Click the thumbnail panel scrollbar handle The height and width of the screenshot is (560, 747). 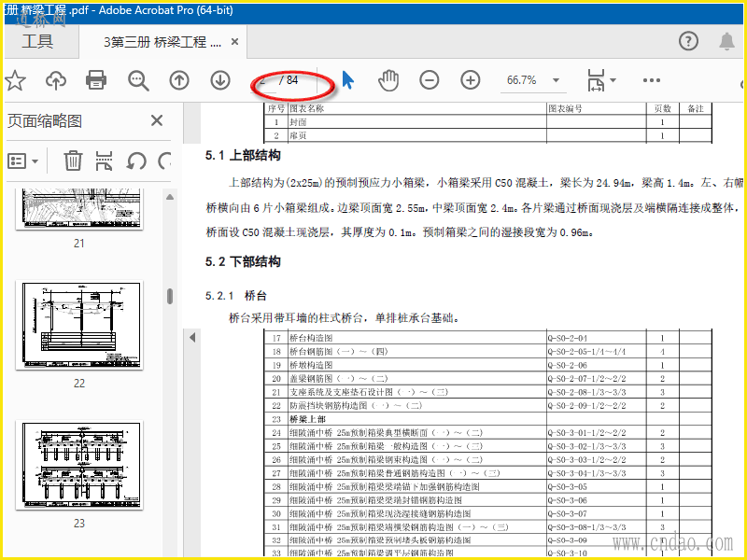pyautogui.click(x=170, y=296)
